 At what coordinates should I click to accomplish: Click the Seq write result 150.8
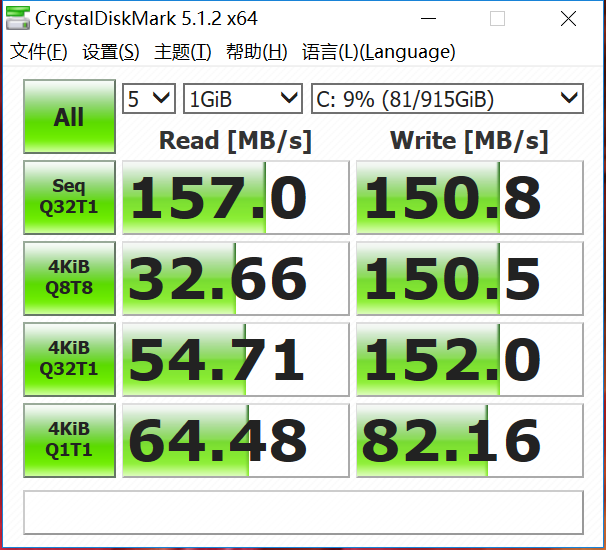(x=469, y=198)
